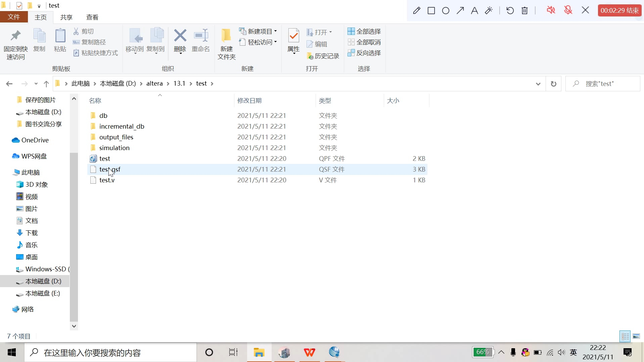Undo the last annotation

(509, 10)
